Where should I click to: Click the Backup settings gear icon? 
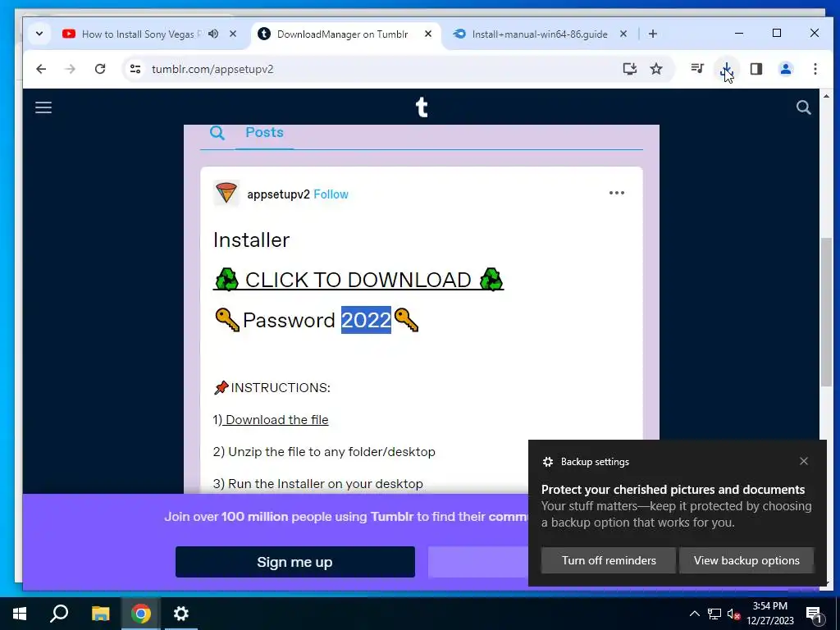548,462
